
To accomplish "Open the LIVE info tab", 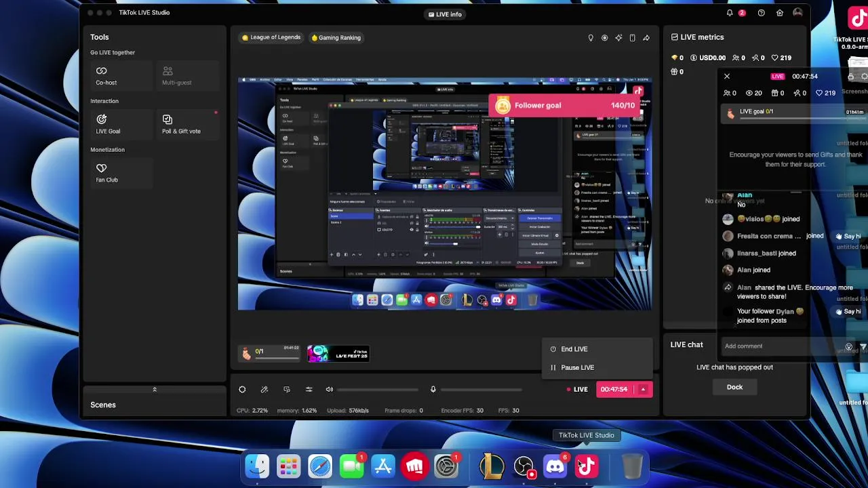I will 446,14.
